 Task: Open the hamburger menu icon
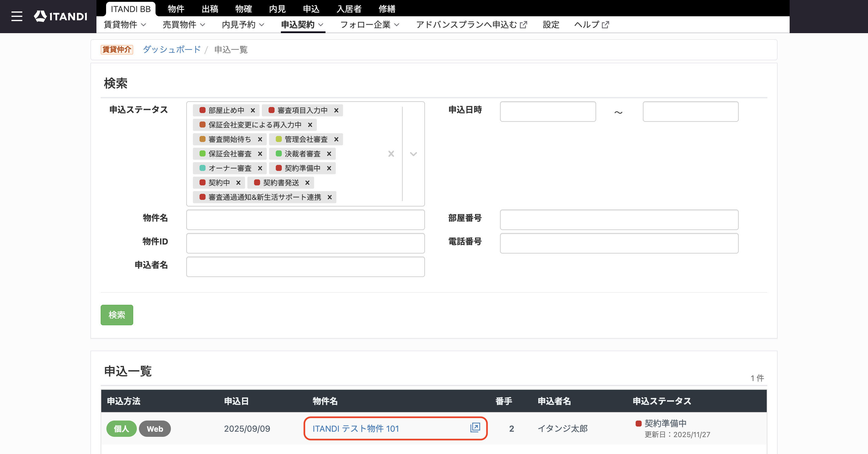[17, 16]
